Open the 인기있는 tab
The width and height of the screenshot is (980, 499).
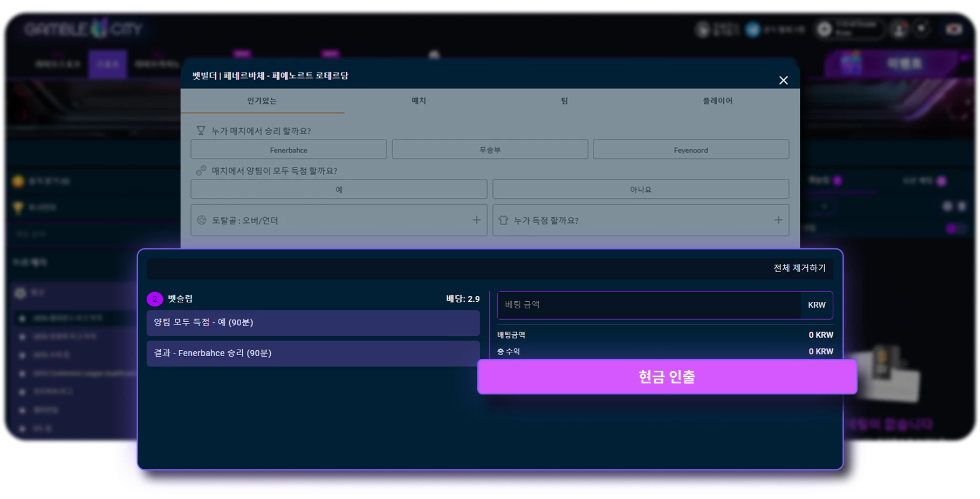click(262, 101)
